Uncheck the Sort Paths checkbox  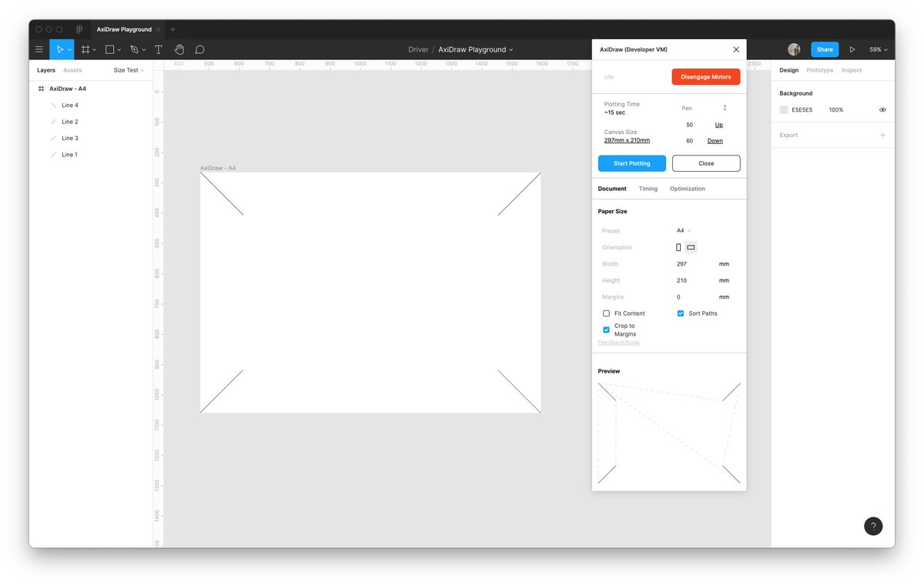[681, 313]
